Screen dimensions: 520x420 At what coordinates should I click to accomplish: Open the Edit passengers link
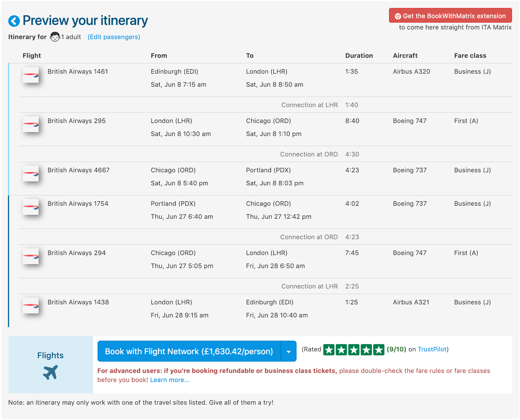point(114,37)
